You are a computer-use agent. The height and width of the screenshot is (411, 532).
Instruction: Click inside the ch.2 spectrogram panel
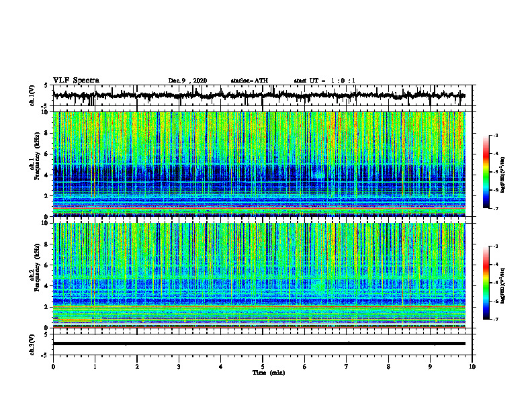[259, 275]
